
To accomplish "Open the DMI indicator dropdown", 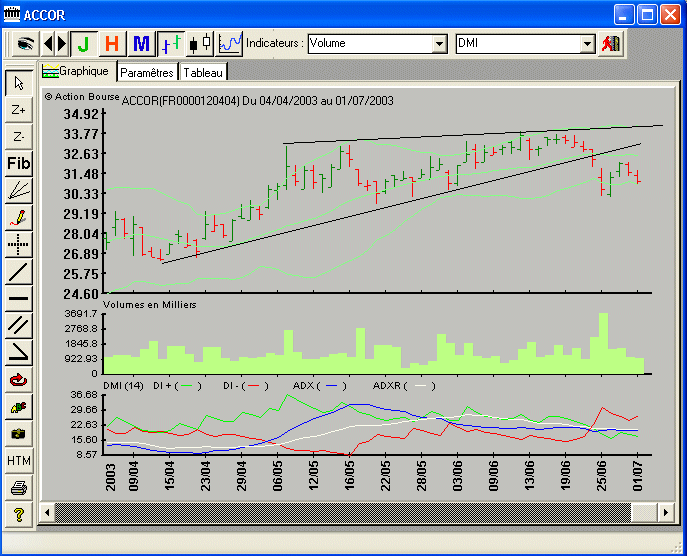I will 587,44.
